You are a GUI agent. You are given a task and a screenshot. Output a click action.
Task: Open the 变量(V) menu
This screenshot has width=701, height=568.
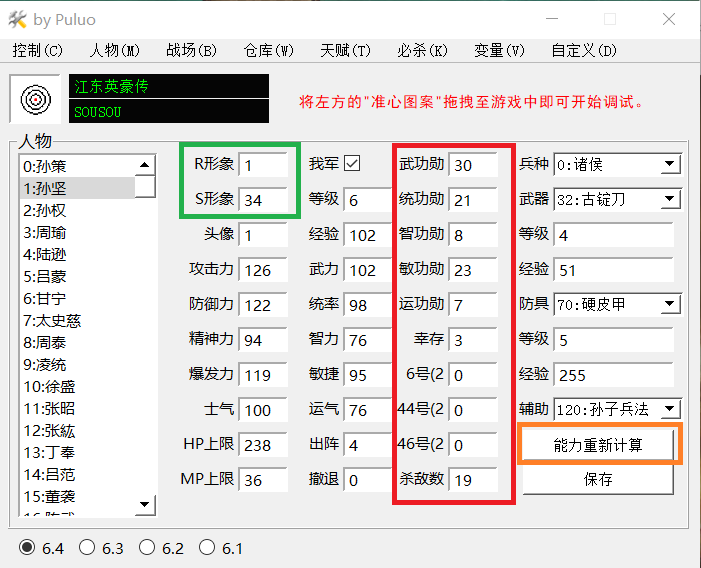coord(499,50)
